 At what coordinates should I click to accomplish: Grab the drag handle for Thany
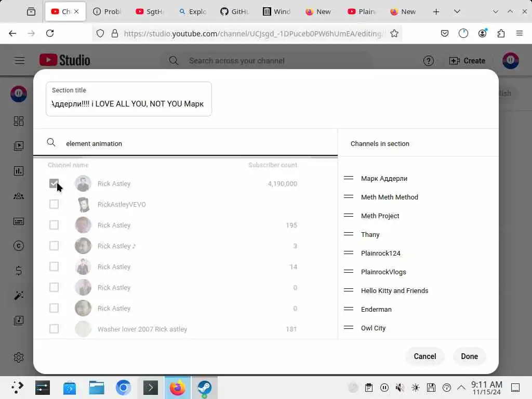tap(349, 234)
